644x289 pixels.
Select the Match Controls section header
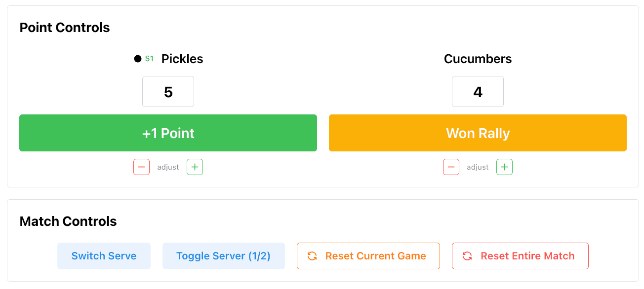click(x=68, y=221)
